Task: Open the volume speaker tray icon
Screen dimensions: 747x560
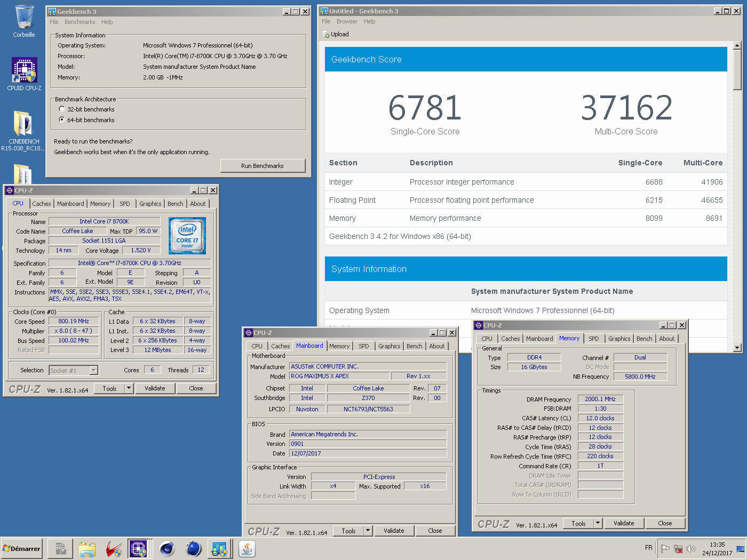Action: 691,549
